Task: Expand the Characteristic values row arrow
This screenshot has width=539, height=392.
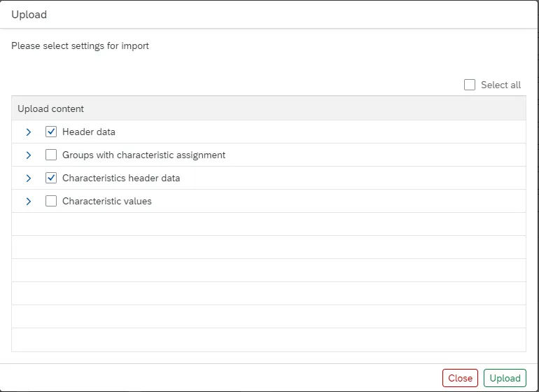Action: point(29,201)
